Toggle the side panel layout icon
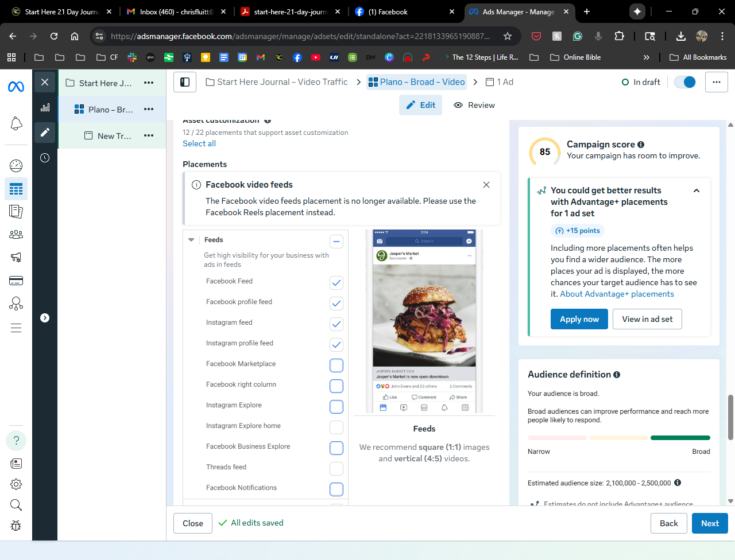This screenshot has height=560, width=735. click(185, 82)
